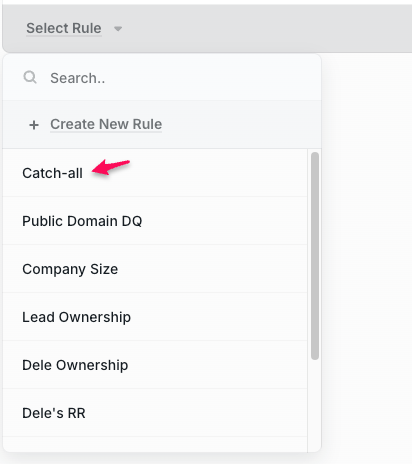Screen dimensions: 412x464
Task: Select Lead Ownership from the list
Action: (x=76, y=317)
